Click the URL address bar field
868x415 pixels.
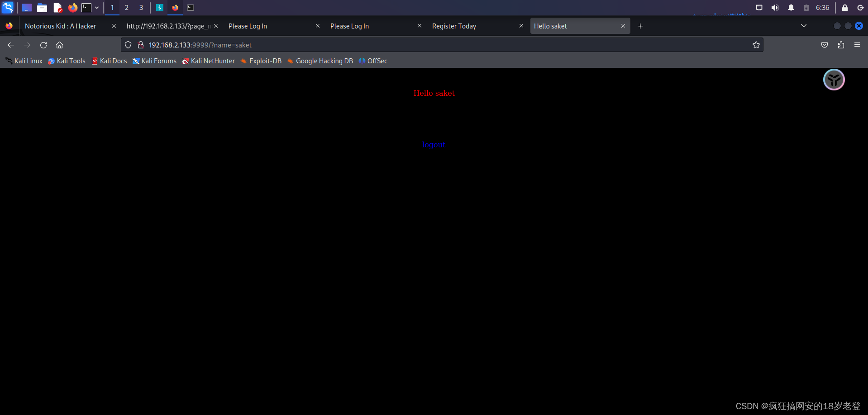(x=442, y=45)
